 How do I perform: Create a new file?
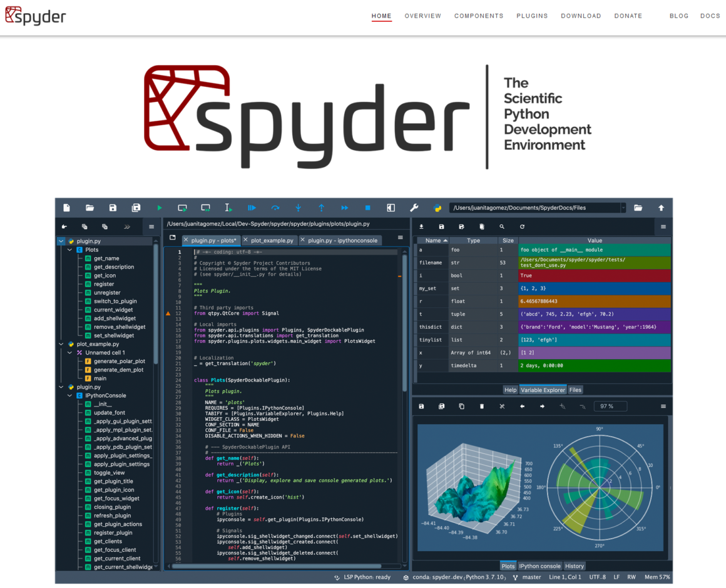point(66,207)
